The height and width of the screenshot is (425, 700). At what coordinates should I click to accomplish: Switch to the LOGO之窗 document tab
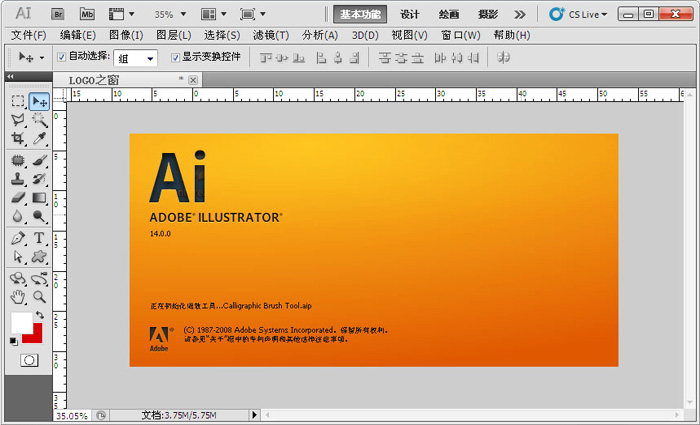[128, 80]
